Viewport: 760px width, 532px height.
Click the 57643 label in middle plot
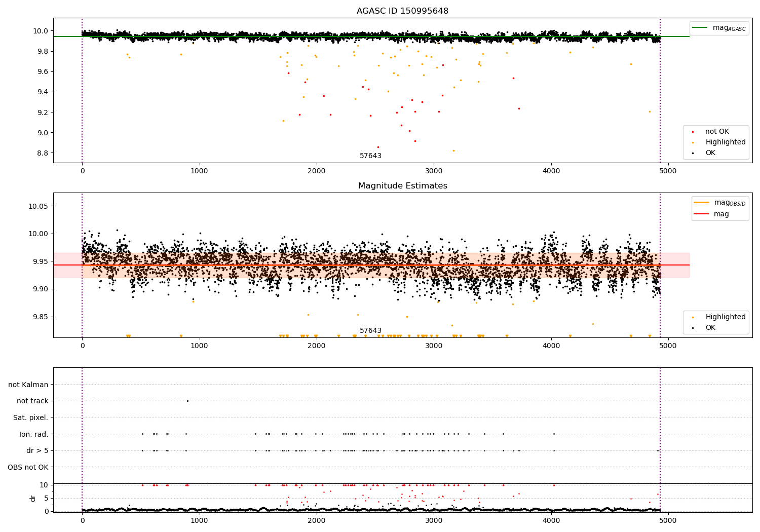click(x=370, y=331)
